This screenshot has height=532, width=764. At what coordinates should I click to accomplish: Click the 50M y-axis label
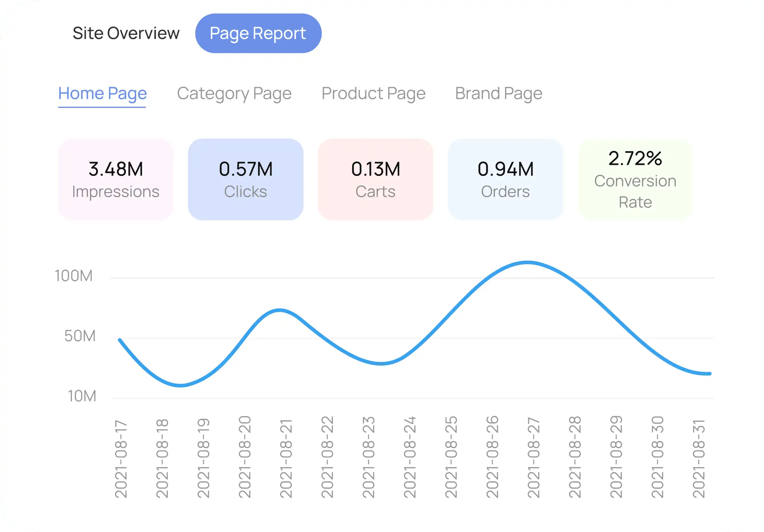80,336
